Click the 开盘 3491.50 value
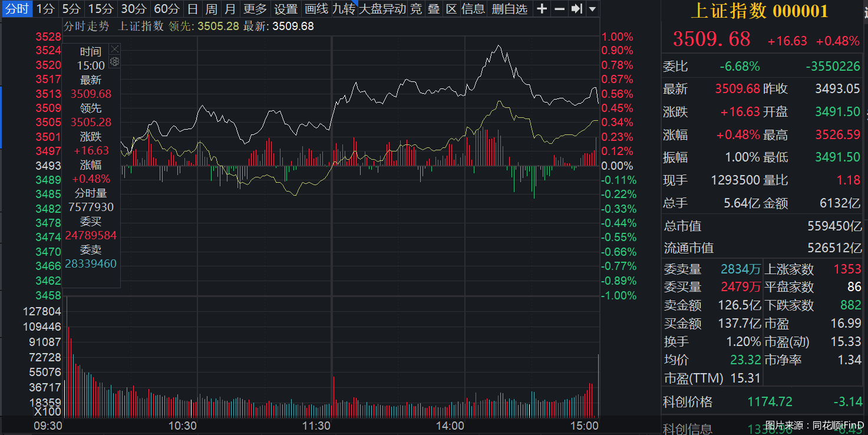The image size is (868, 435). (838, 112)
